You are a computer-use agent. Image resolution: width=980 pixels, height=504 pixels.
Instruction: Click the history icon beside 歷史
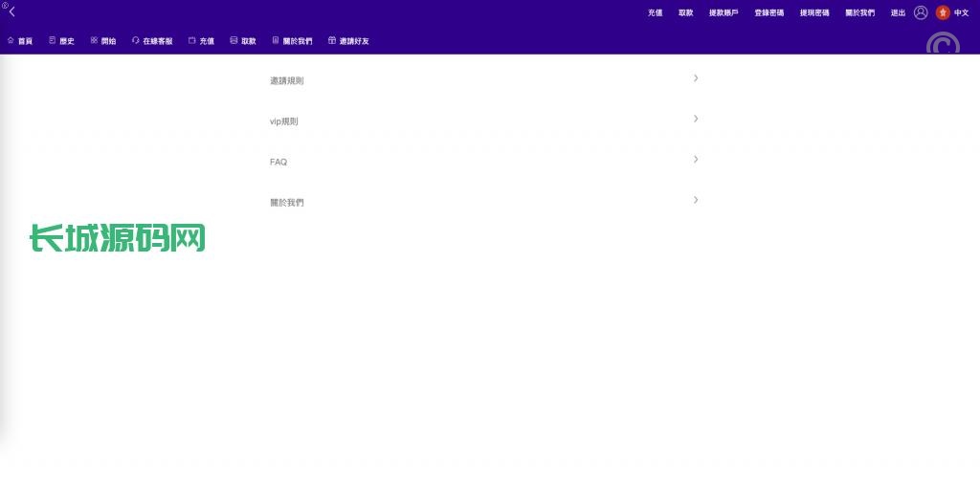(52, 41)
